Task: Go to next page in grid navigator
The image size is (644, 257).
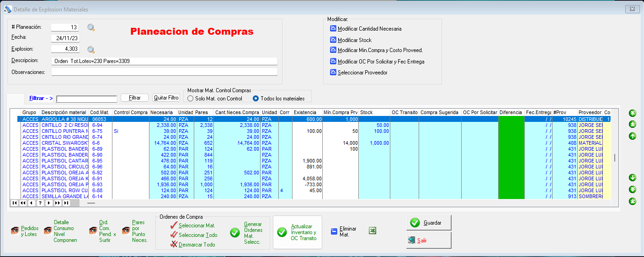Action: click(58, 203)
